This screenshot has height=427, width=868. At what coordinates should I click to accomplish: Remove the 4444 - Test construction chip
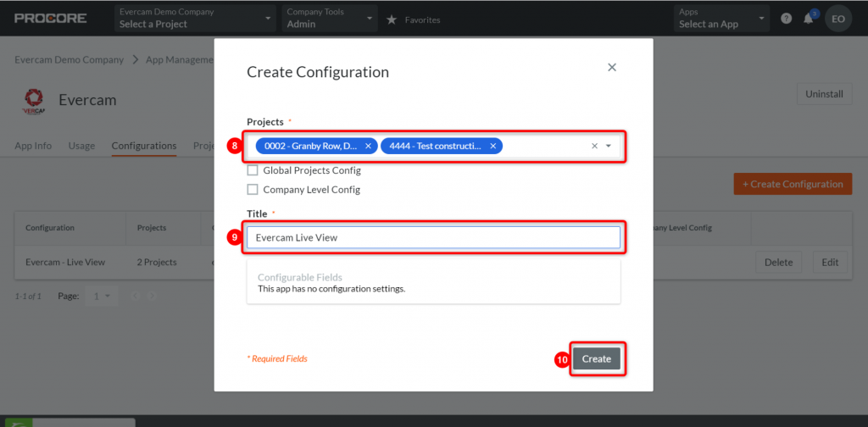492,146
